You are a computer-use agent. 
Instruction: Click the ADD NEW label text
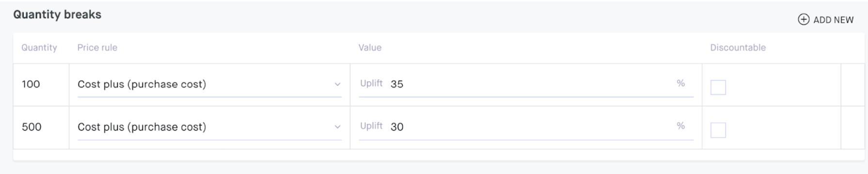[834, 20]
